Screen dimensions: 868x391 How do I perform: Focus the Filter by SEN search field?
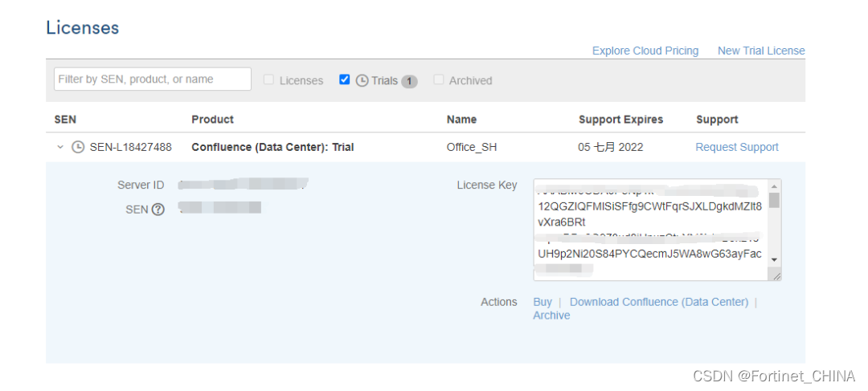153,79
